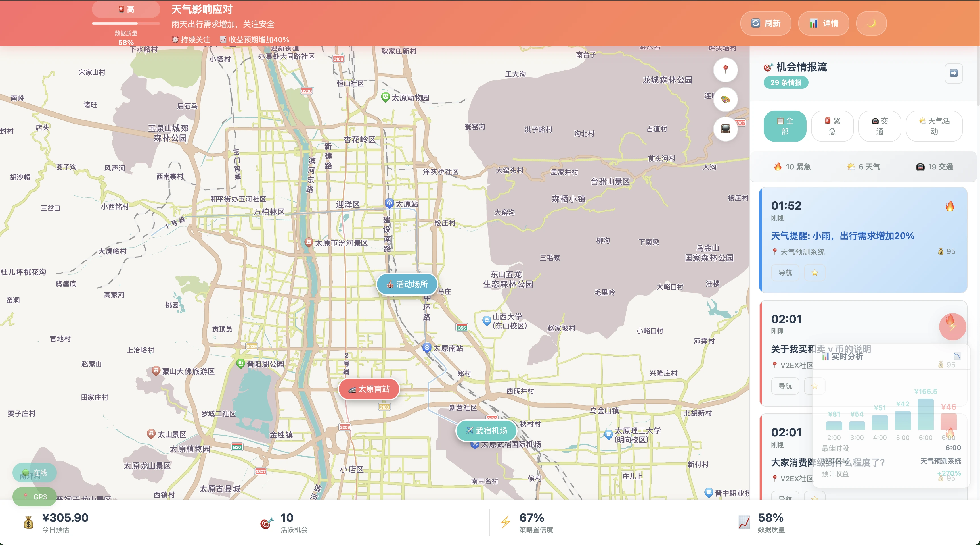The width and height of the screenshot is (980, 545).
Task: Click the 19 交通 traffic counter
Action: tap(934, 167)
